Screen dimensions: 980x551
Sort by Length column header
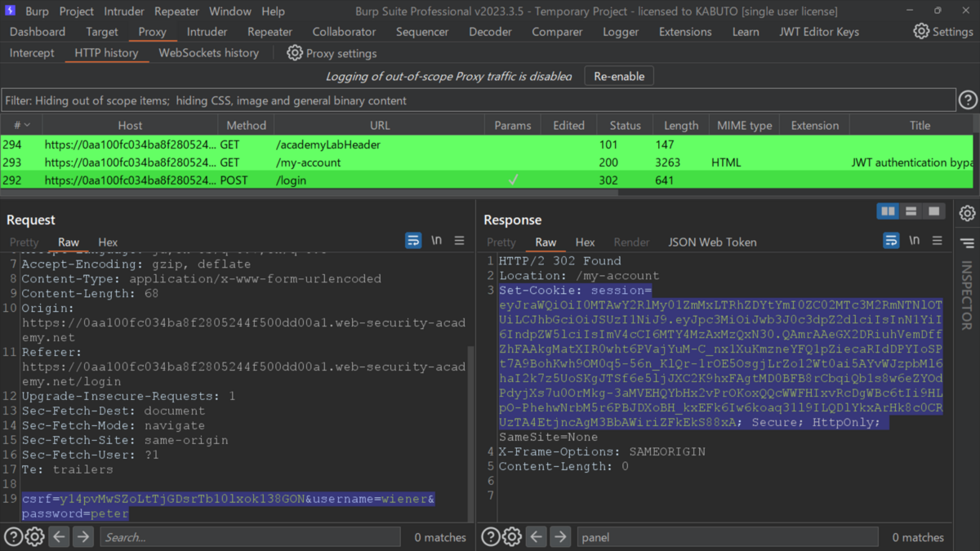[681, 125]
